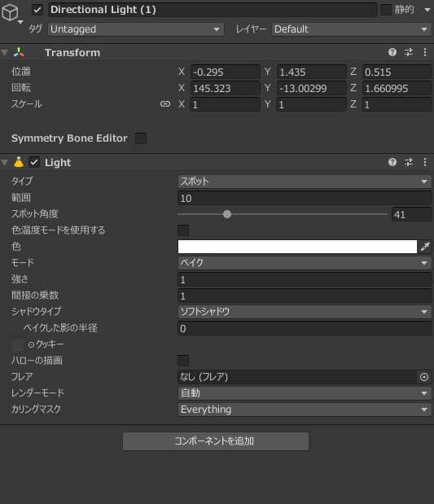Click the Light header title

[x=58, y=163]
